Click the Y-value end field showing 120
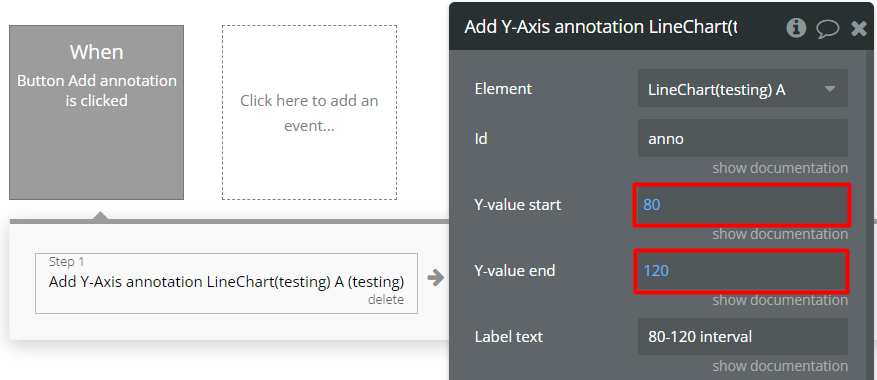 click(742, 271)
